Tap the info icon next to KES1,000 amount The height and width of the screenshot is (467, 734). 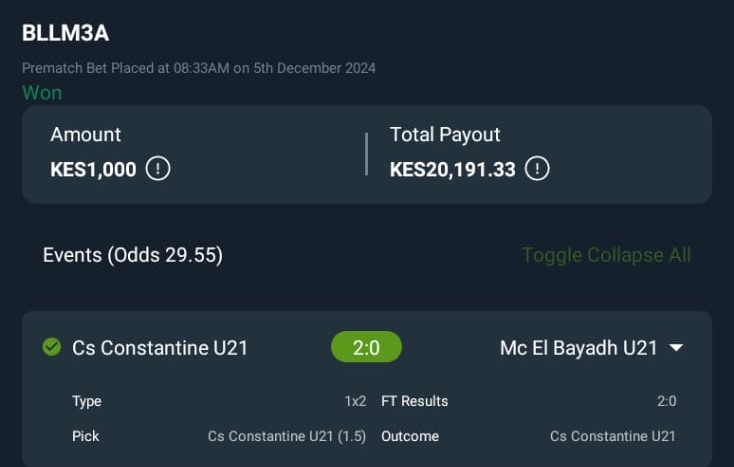tap(158, 168)
